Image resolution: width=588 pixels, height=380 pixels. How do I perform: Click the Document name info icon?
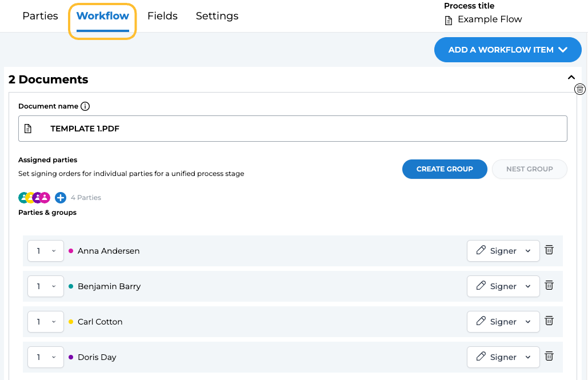click(x=85, y=106)
